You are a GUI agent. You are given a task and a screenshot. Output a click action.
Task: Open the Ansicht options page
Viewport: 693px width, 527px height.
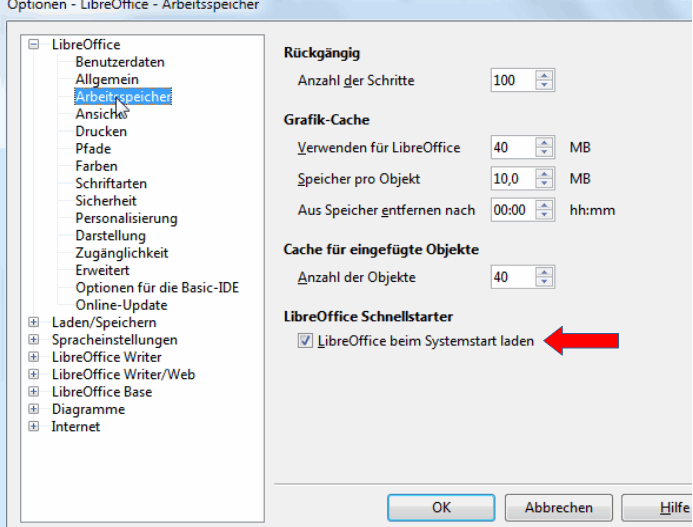coord(101,114)
